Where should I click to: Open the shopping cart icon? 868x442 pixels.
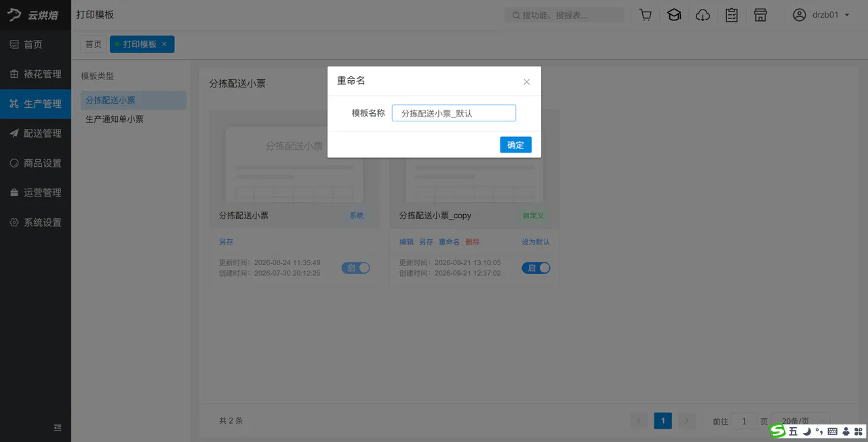point(646,15)
